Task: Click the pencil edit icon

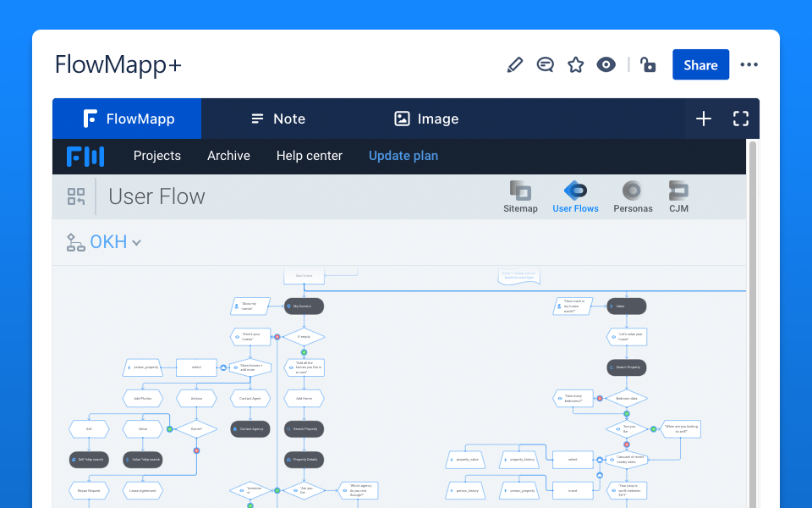Action: 514,65
